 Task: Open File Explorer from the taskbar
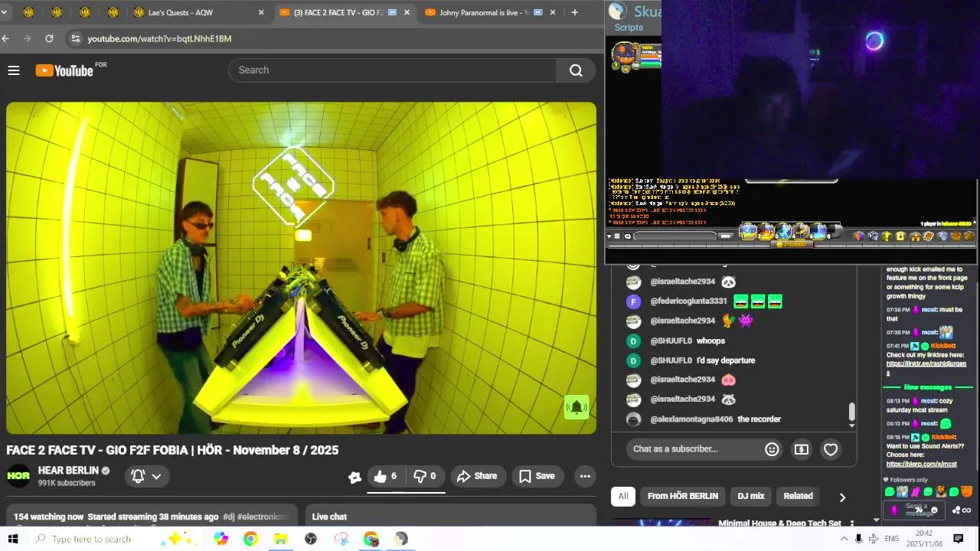point(280,539)
